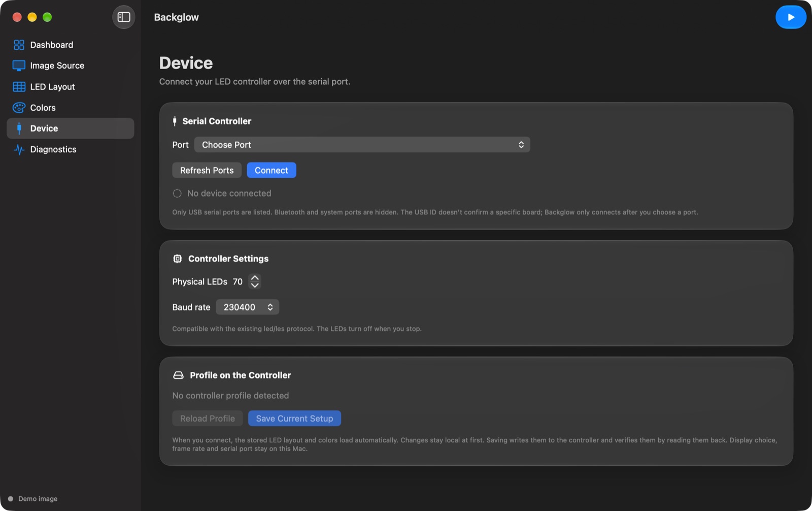Image resolution: width=812 pixels, height=511 pixels.
Task: Open the Baud rate 230400 dropdown
Action: pyautogui.click(x=247, y=307)
